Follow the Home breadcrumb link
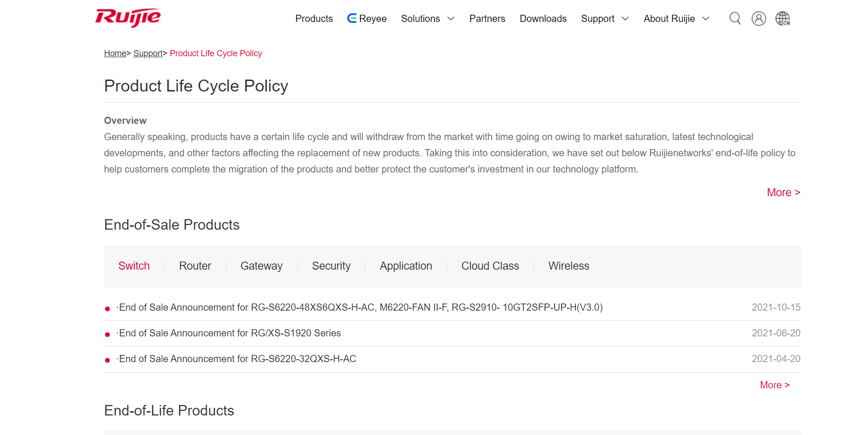The image size is (868, 435). click(x=115, y=53)
